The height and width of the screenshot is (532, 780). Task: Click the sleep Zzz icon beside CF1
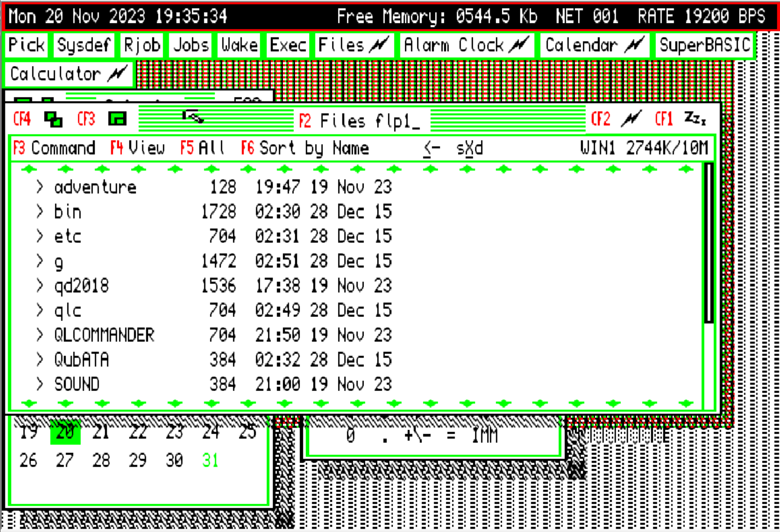(695, 119)
